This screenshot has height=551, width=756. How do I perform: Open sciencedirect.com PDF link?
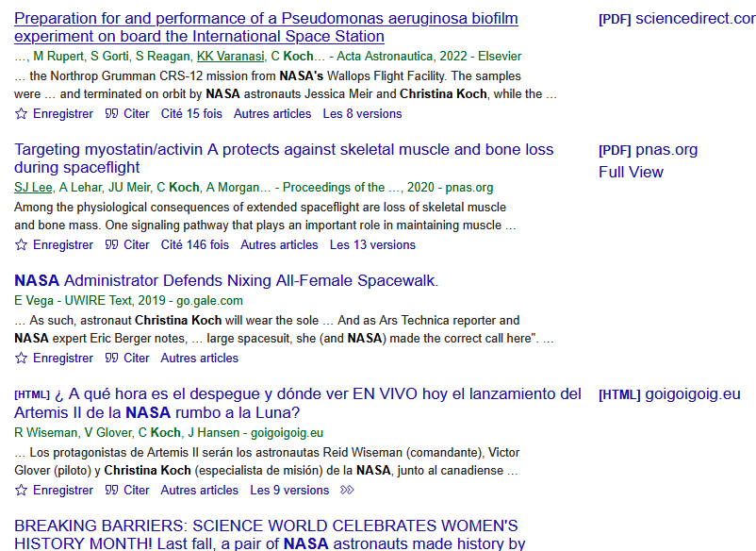[677, 19]
